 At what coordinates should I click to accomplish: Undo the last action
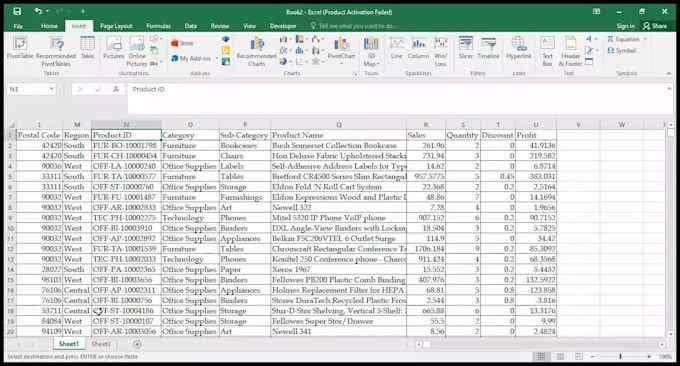click(x=38, y=12)
